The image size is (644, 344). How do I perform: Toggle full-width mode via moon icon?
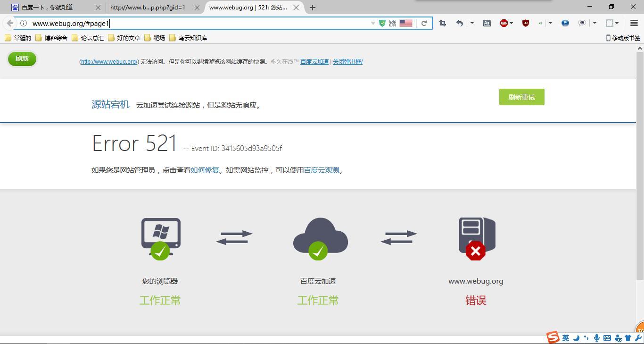pyautogui.click(x=576, y=338)
